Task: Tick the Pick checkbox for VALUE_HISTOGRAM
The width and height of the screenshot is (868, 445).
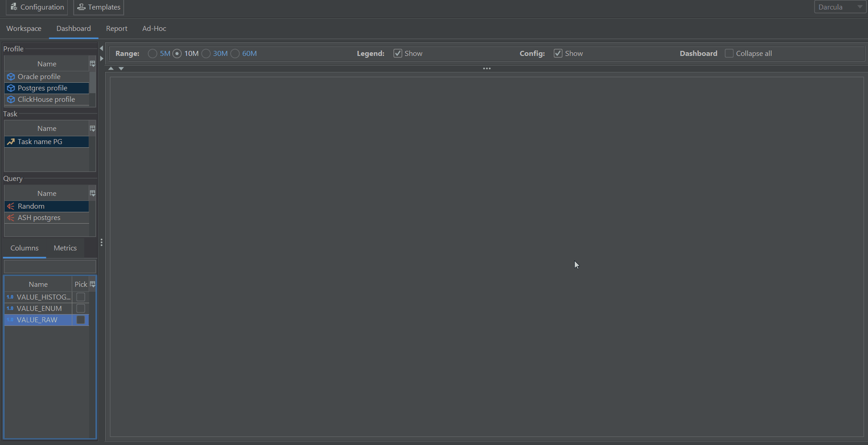Action: [80, 297]
